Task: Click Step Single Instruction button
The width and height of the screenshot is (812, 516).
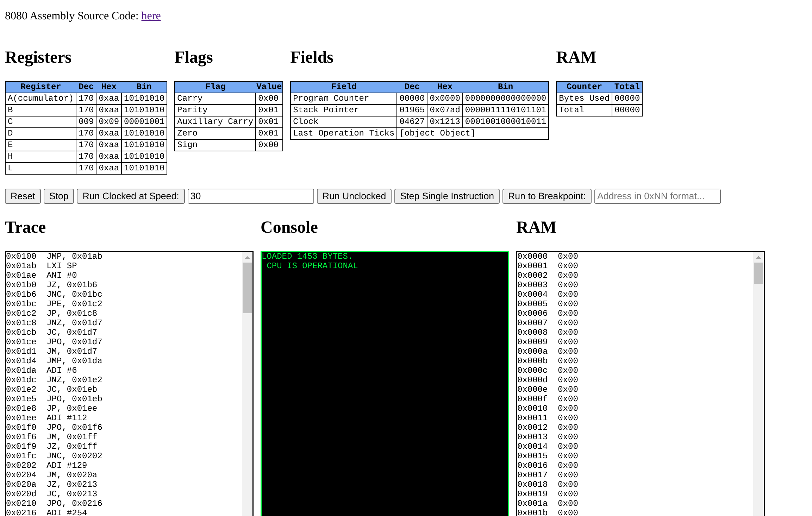Action: pos(447,196)
